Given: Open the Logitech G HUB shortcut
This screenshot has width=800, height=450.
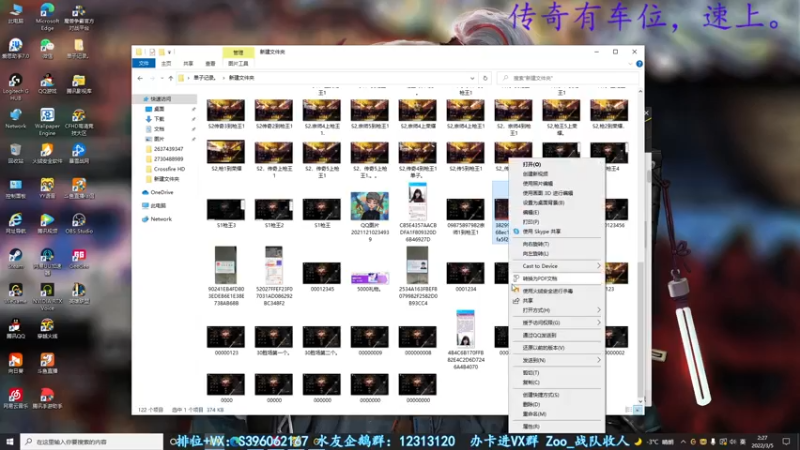Looking at the screenshot, I should pos(15,86).
